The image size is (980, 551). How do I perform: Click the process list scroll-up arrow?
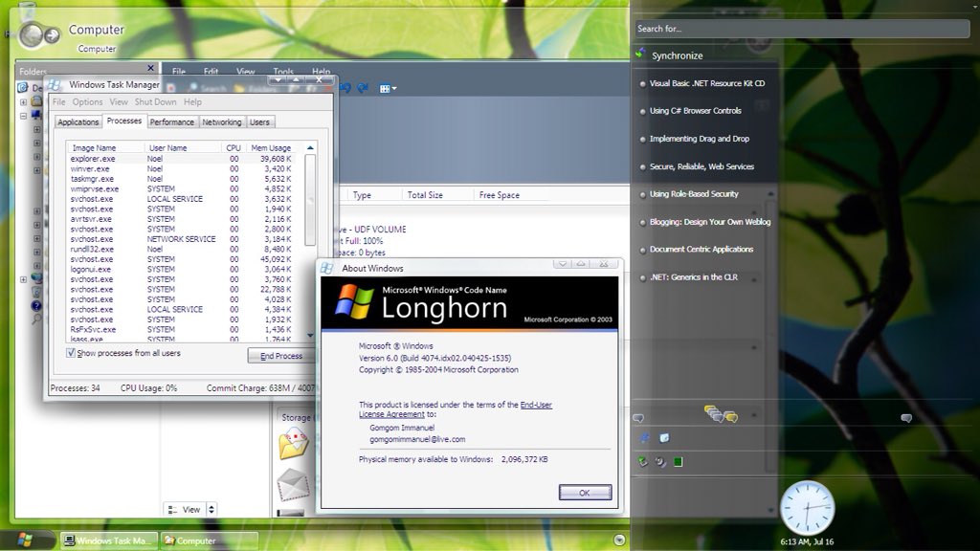[x=310, y=148]
